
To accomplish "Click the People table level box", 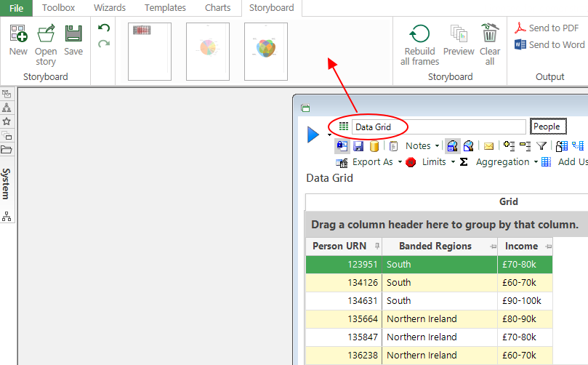I will pyautogui.click(x=547, y=127).
